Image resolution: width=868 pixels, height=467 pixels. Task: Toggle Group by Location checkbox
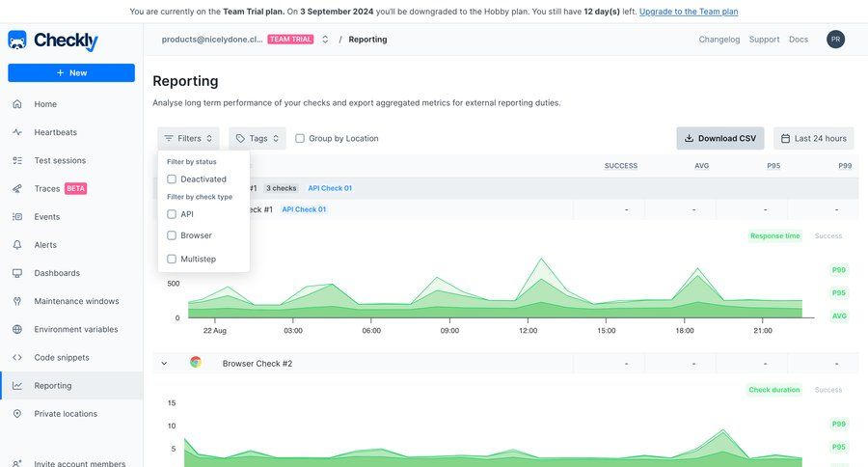[x=300, y=139]
